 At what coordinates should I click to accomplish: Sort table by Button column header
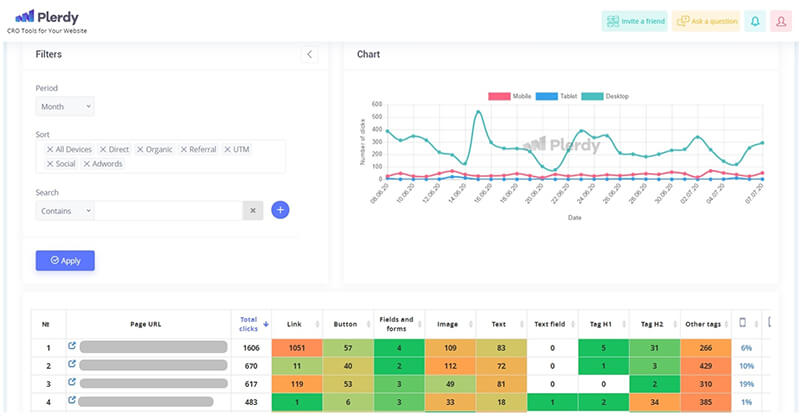coord(344,323)
